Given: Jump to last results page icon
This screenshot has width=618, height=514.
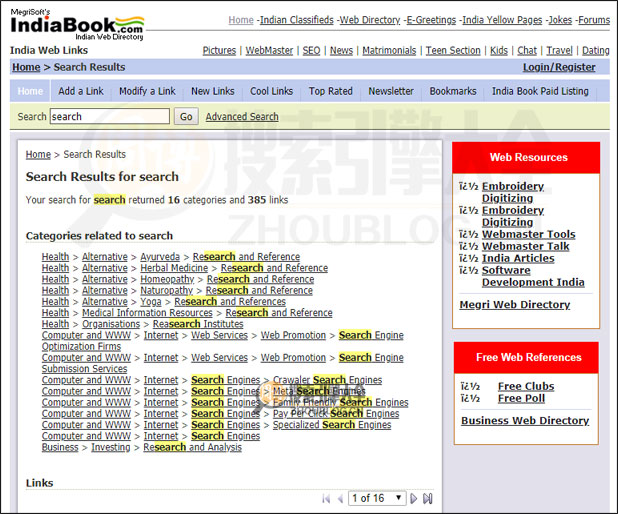Looking at the screenshot, I should click(428, 498).
